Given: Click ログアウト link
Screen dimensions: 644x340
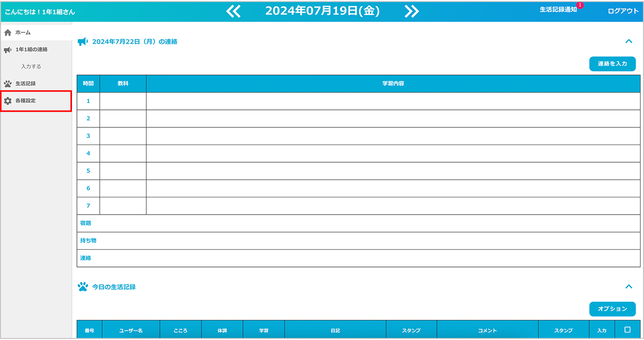Looking at the screenshot, I should pyautogui.click(x=623, y=11).
